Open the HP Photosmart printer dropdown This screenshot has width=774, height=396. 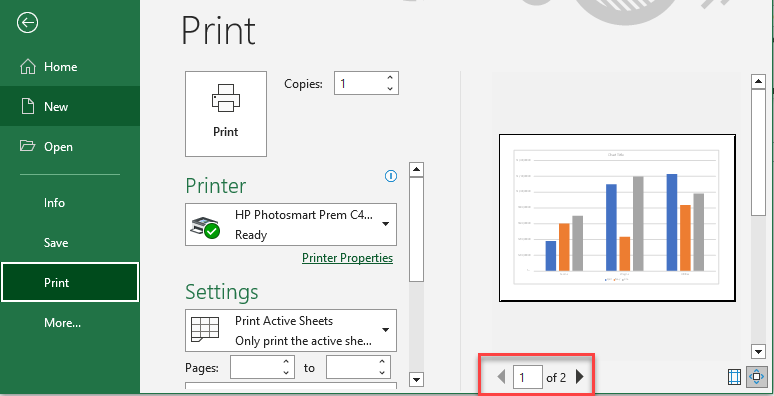click(x=291, y=224)
